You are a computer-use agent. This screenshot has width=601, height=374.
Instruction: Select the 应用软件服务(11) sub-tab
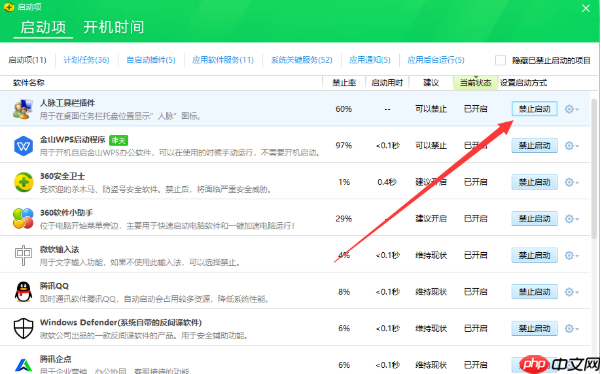(x=223, y=60)
